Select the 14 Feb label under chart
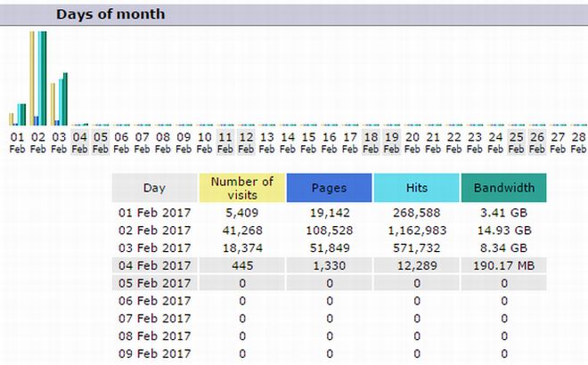The height and width of the screenshot is (365, 588). pos(288,142)
